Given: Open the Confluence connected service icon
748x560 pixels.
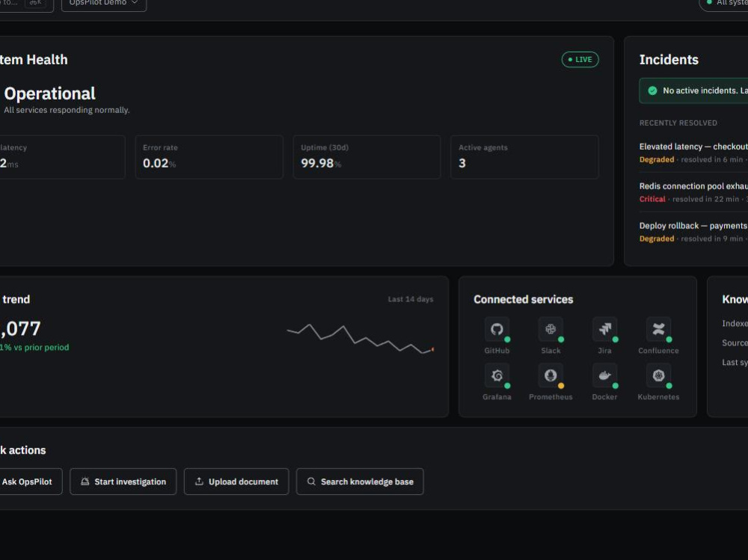Looking at the screenshot, I should [x=658, y=329].
